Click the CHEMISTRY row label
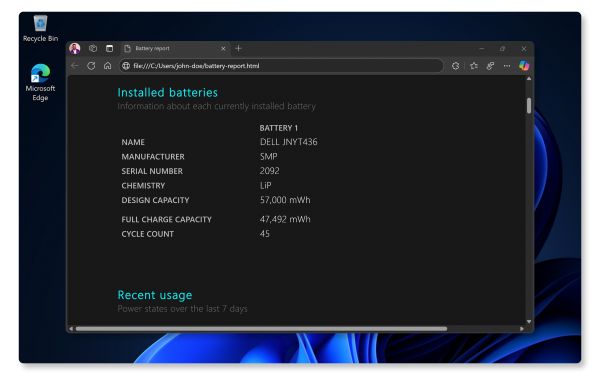600x375 pixels. click(143, 186)
